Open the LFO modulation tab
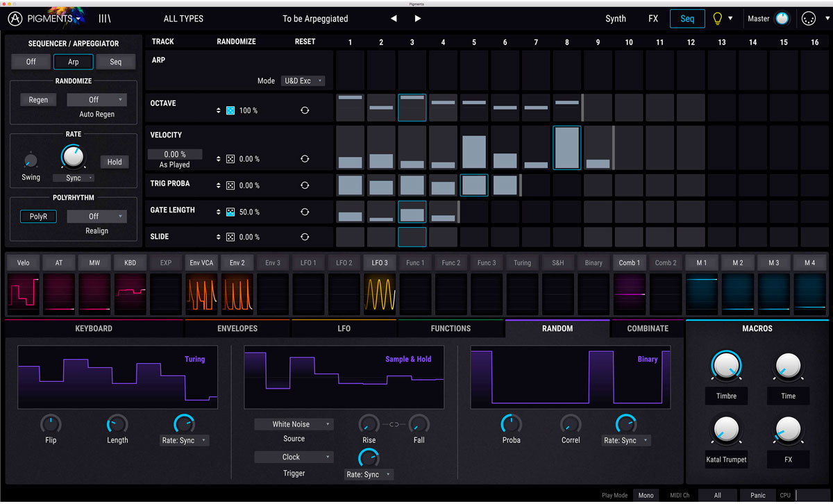 click(344, 328)
